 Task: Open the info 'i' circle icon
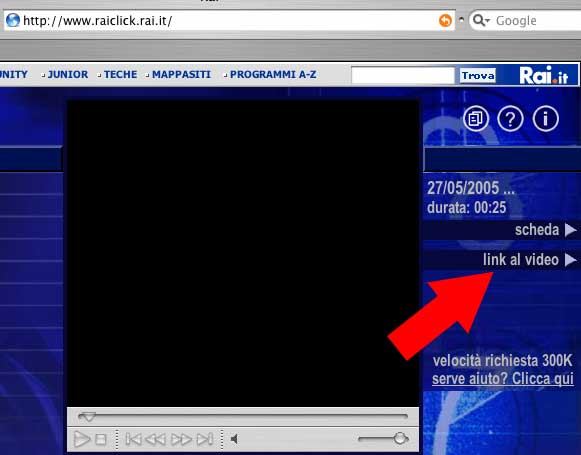(x=545, y=119)
